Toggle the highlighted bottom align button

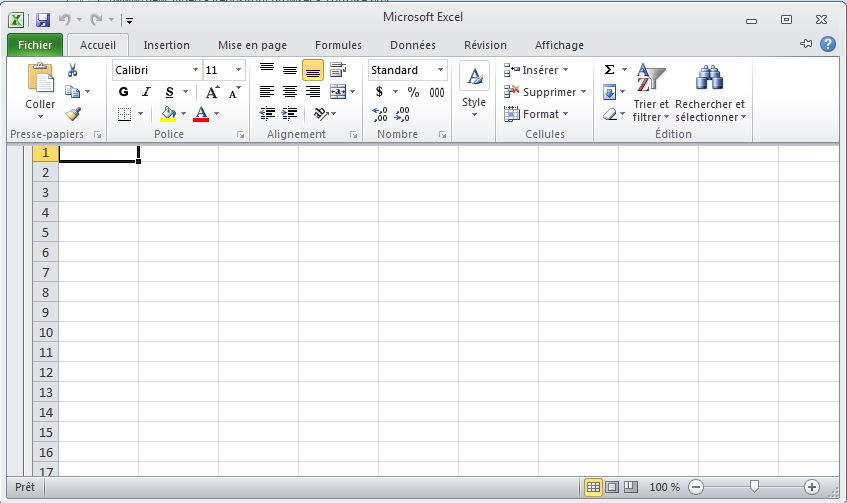click(313, 70)
